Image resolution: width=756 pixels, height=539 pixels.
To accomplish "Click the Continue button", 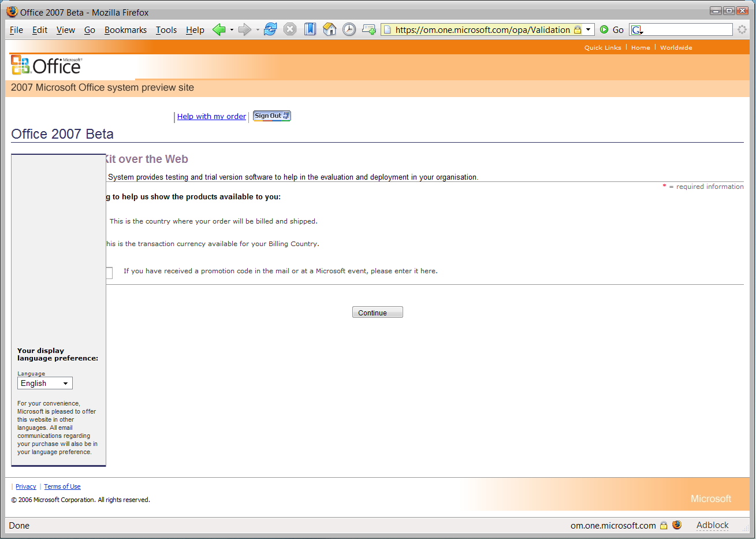I will tap(377, 313).
